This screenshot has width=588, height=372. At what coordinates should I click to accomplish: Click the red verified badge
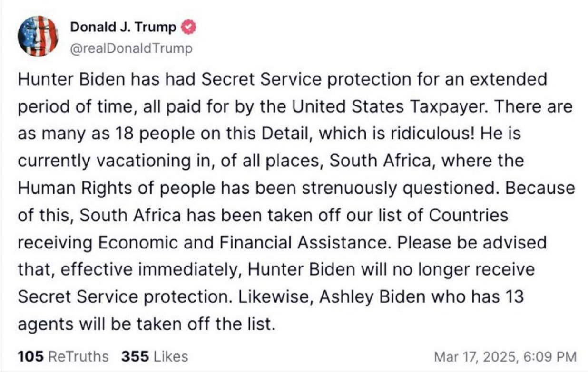[189, 28]
